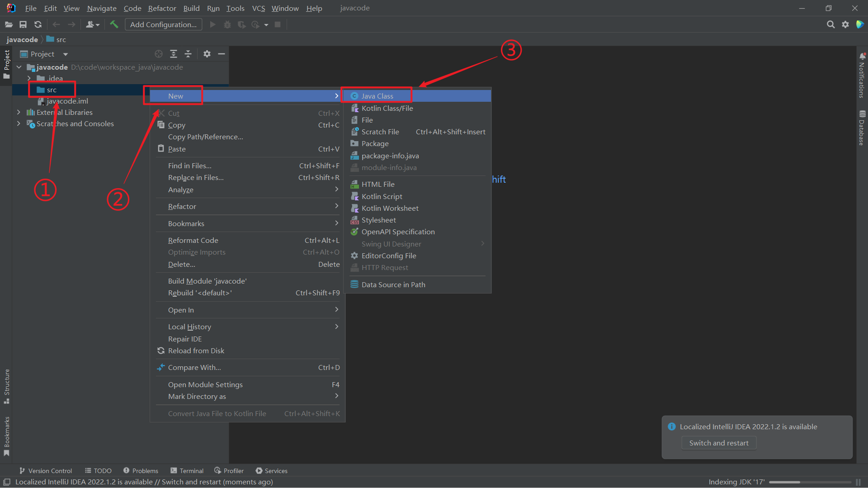Hide the Project panel with minus icon
The width and height of the screenshot is (868, 488).
point(222,54)
